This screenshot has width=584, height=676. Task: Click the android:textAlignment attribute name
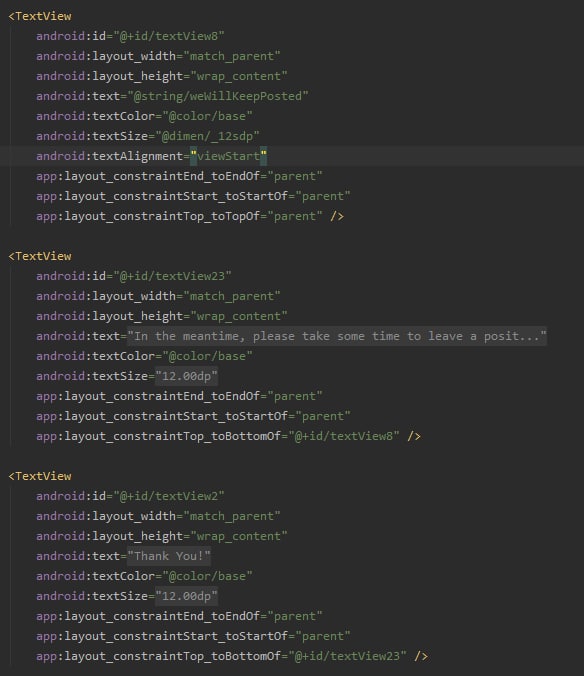coord(112,156)
